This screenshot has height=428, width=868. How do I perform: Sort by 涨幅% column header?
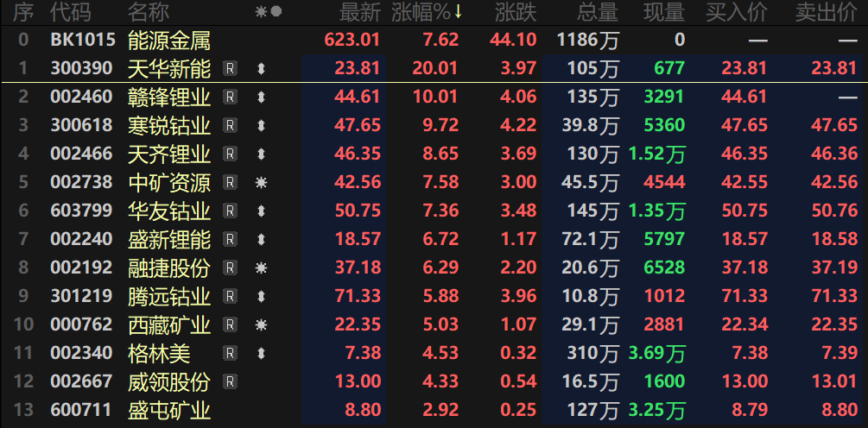click(427, 12)
